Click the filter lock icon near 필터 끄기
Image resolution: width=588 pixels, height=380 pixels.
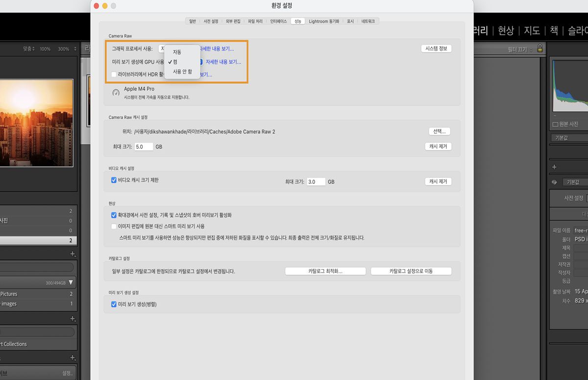541,49
